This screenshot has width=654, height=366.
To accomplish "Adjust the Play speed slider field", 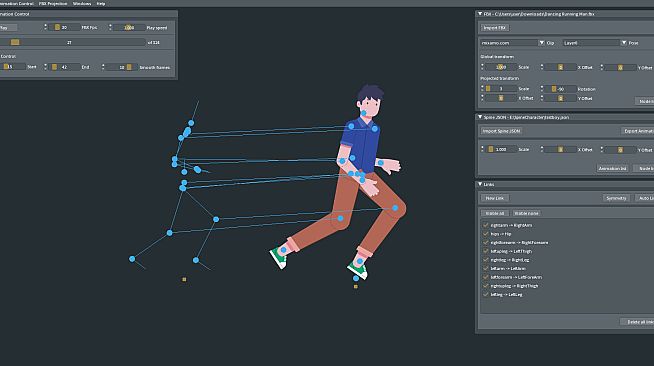I will tap(129, 28).
